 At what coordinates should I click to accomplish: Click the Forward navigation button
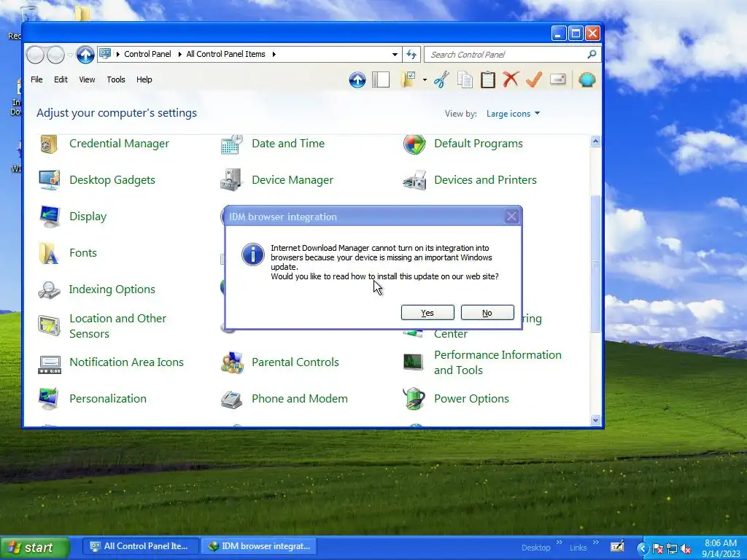point(55,55)
